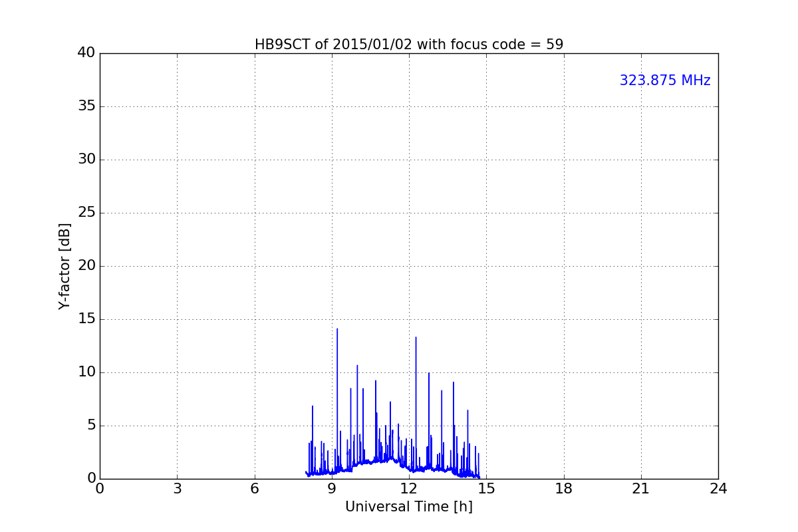Click the x-axis tick label '18'
This screenshot has height=532, width=798.
pyautogui.click(x=564, y=489)
